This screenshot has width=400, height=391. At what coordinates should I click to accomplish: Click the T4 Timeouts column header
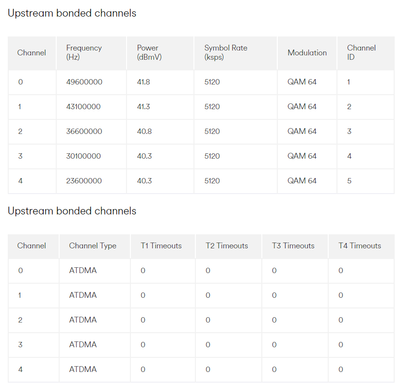[360, 246]
